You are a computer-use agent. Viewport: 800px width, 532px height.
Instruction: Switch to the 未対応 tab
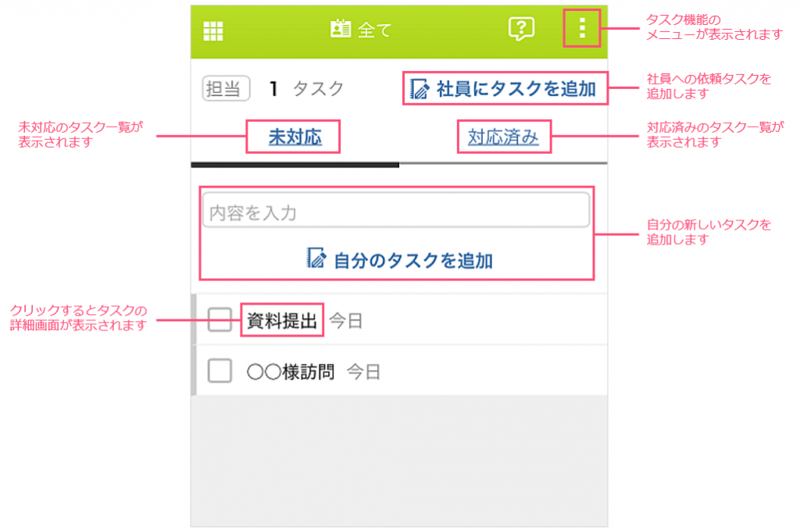click(295, 137)
